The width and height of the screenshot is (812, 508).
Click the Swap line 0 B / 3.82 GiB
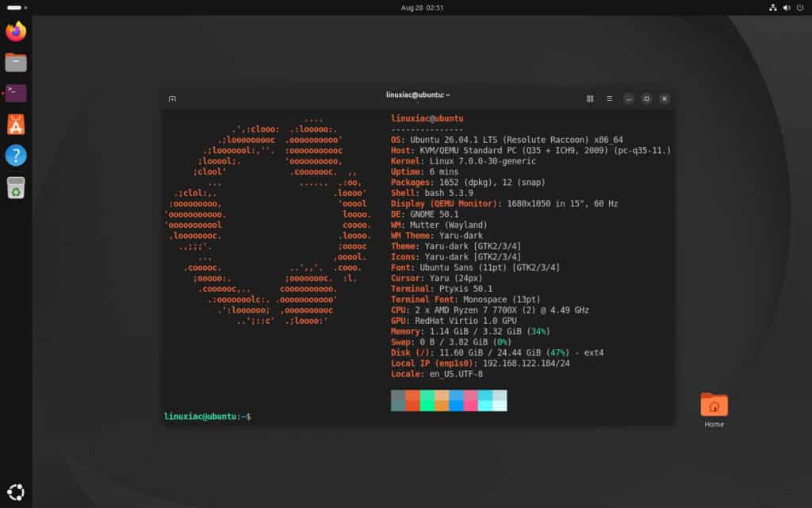click(x=451, y=342)
